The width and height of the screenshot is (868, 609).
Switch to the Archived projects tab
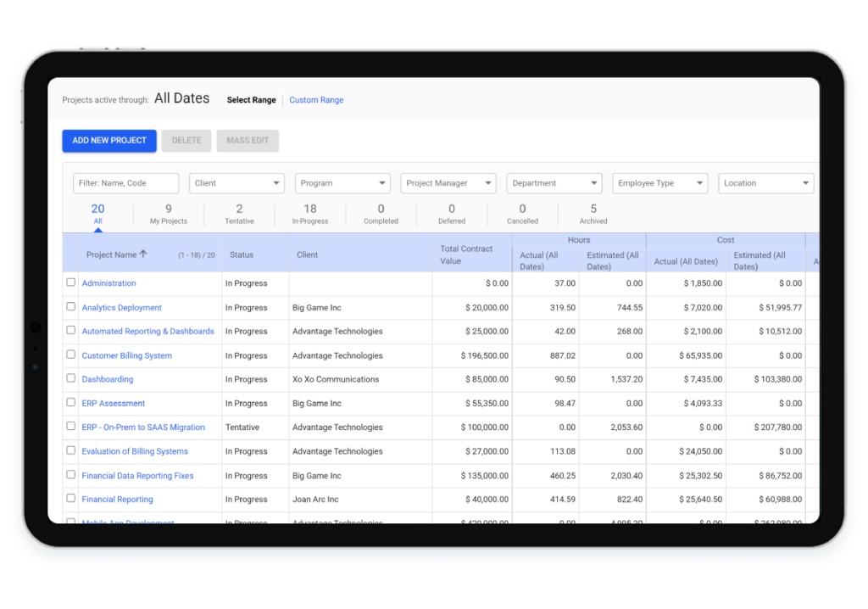tap(593, 212)
